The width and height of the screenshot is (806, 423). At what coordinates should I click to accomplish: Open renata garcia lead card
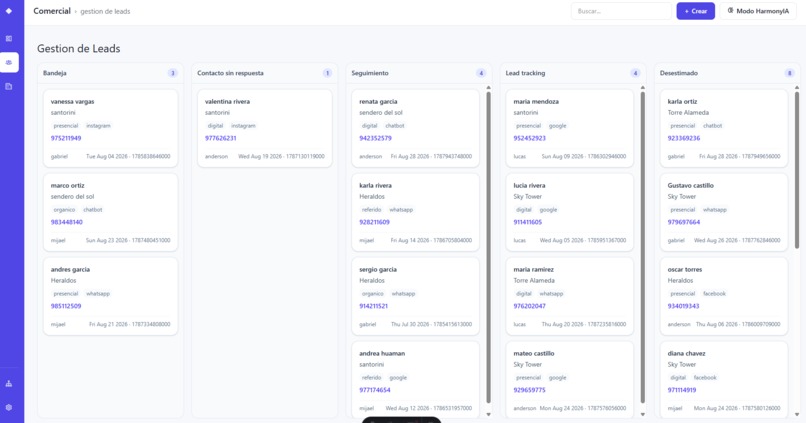click(415, 128)
